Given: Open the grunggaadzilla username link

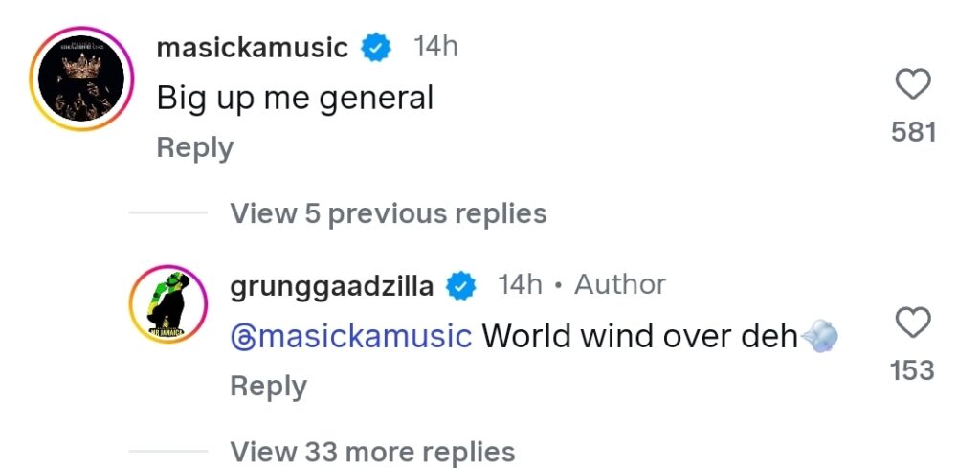Looking at the screenshot, I should (x=332, y=285).
